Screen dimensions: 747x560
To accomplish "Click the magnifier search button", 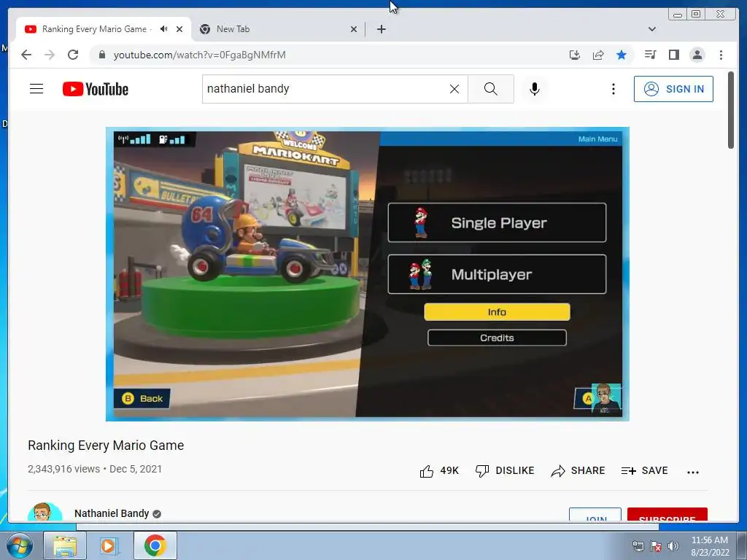I will click(x=491, y=89).
